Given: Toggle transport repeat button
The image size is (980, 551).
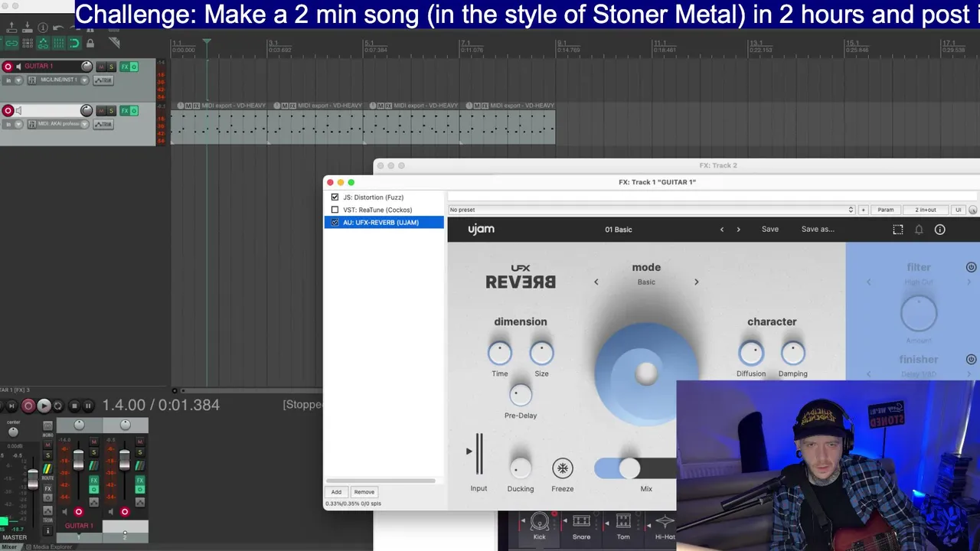Looking at the screenshot, I should point(57,406).
